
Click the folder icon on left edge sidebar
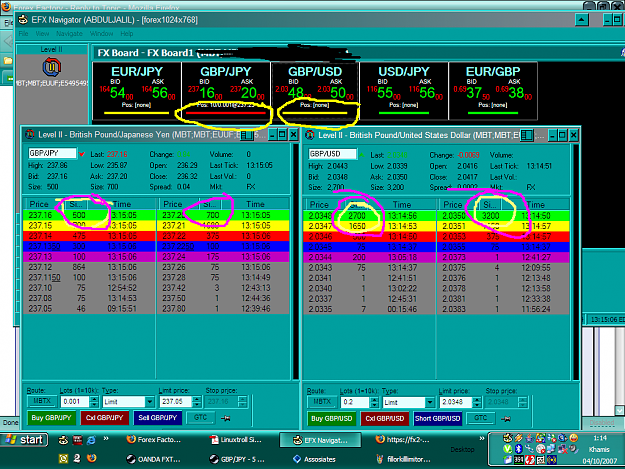click(8, 61)
